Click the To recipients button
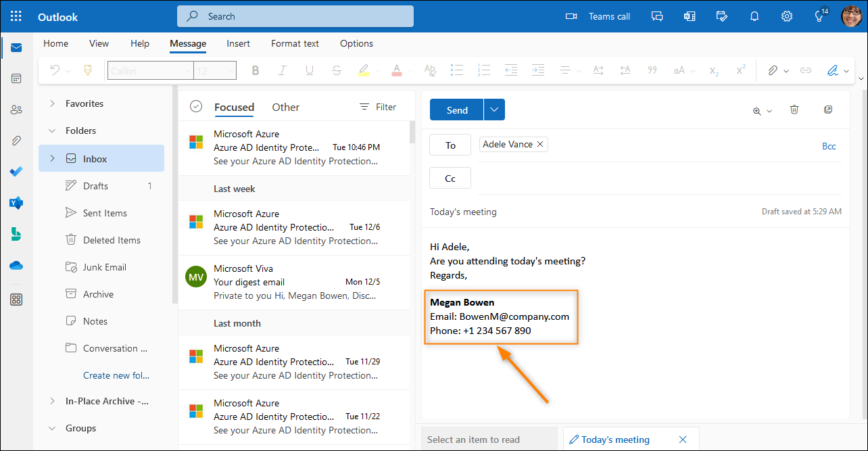This screenshot has width=868, height=451. (x=450, y=145)
